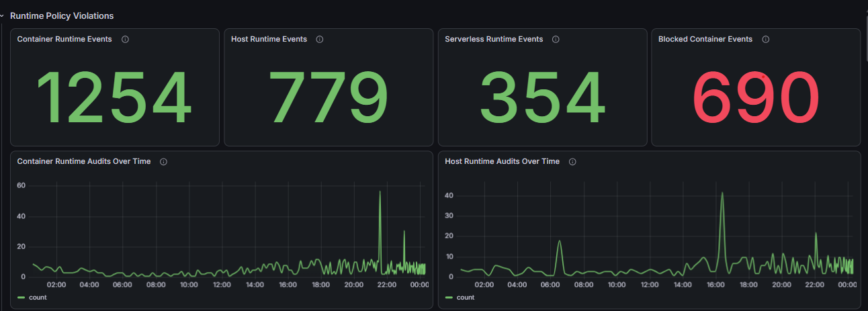The image size is (868, 311).
Task: Show info for Host Runtime Audits Over Time
Action: click(573, 162)
